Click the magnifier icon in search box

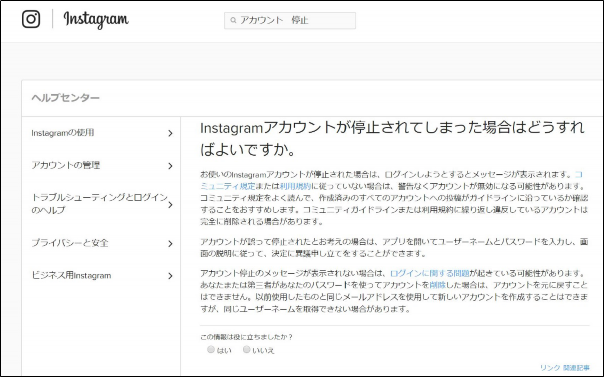pyautogui.click(x=233, y=20)
